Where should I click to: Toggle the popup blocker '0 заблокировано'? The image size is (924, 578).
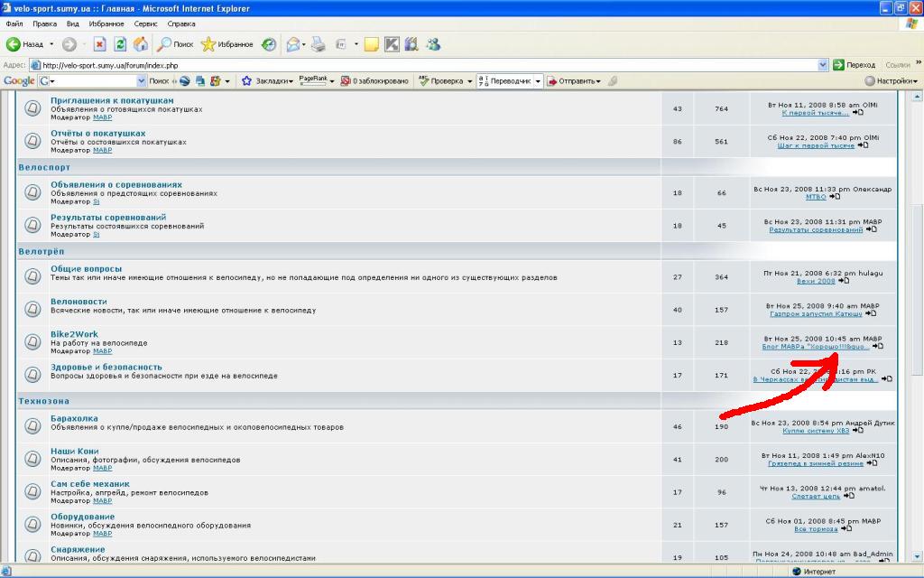(x=374, y=81)
